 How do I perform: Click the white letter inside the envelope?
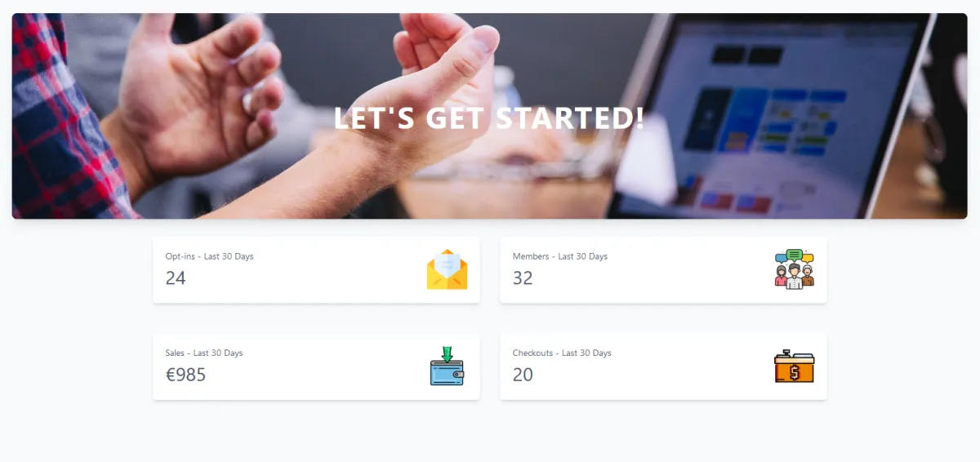point(448,263)
